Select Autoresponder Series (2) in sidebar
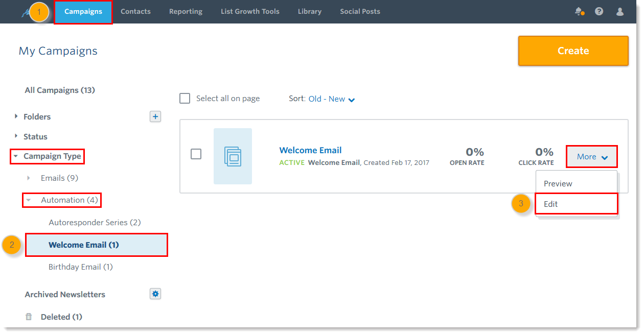Viewport: 644px width, 335px height. click(95, 223)
